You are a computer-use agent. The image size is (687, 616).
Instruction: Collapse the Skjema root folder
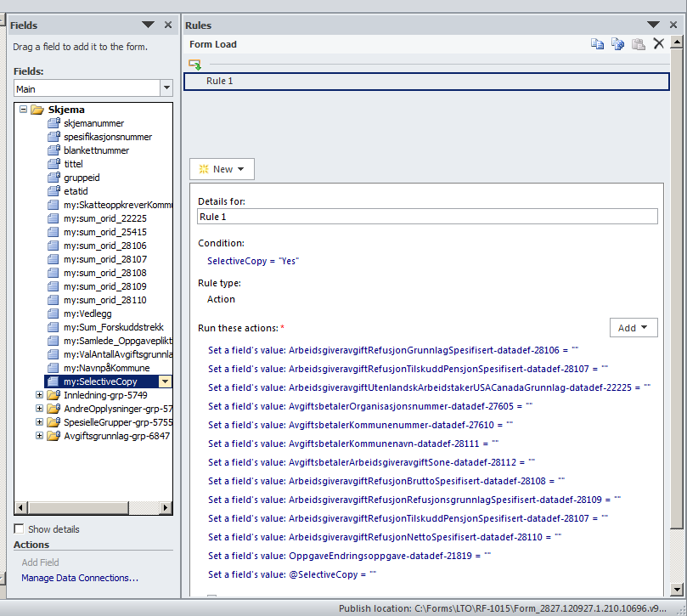coord(23,109)
